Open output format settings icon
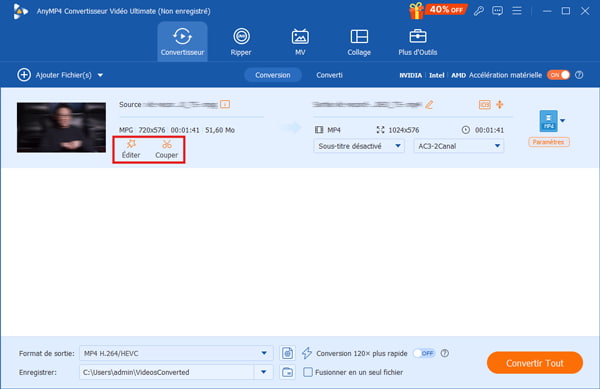The image size is (600, 389). coord(287,353)
